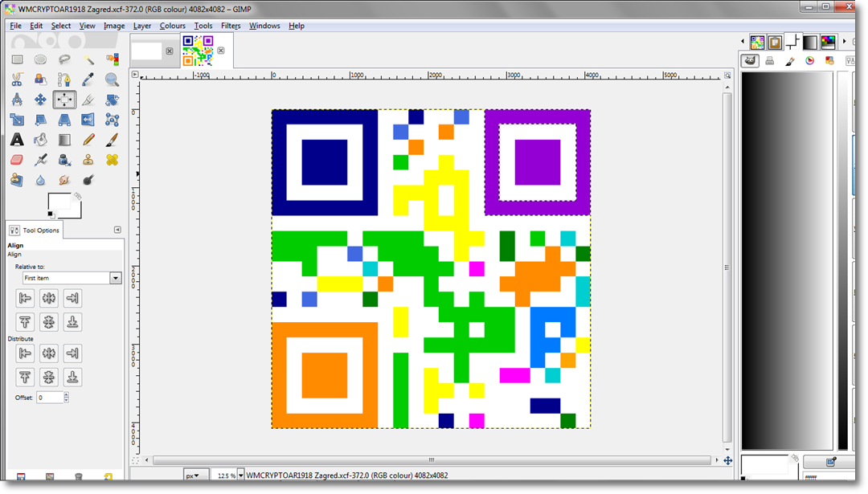The image size is (868, 494).
Task: Select the Bucket Fill tool
Action: (x=40, y=140)
